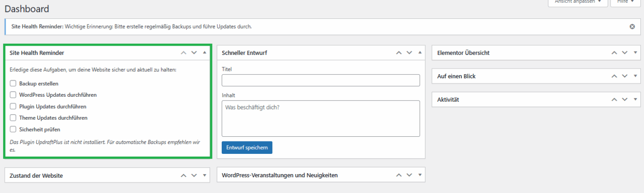Move Auf einen Blick widget down

coord(624,76)
